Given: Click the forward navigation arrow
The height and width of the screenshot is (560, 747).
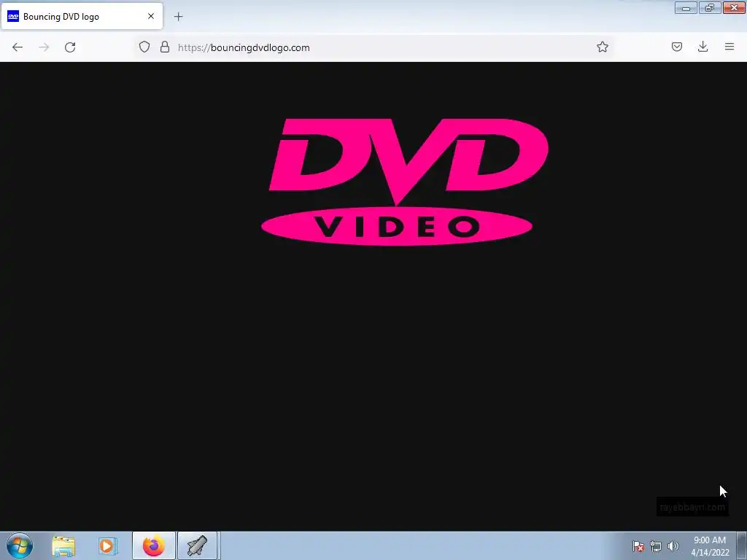Looking at the screenshot, I should pyautogui.click(x=44, y=47).
